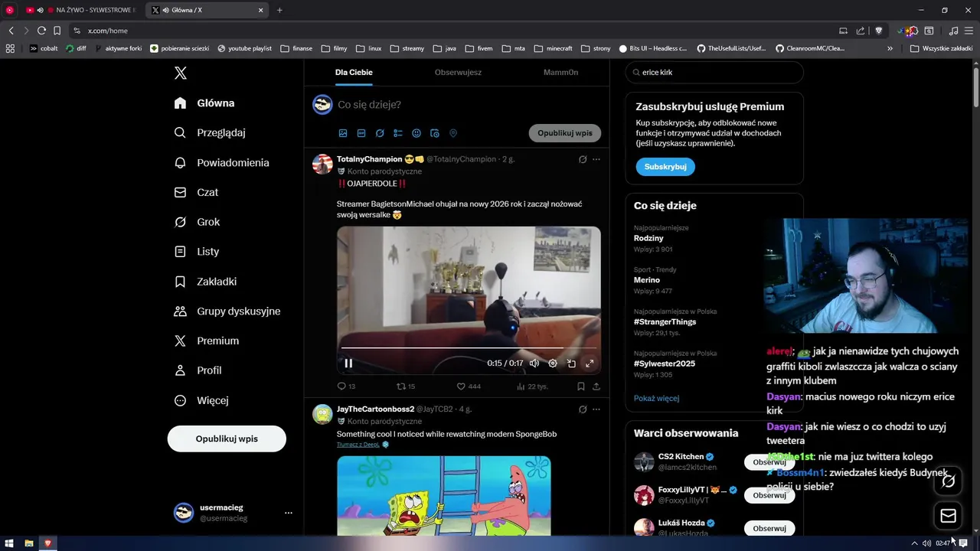Open floating Grok button

point(949,481)
